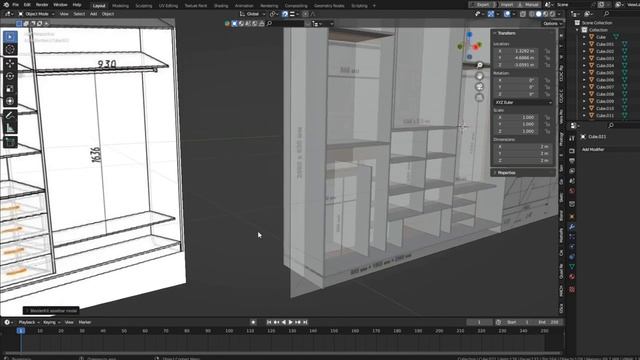
Task: Expand Cube.005 in the outliner
Action: (x=584, y=73)
